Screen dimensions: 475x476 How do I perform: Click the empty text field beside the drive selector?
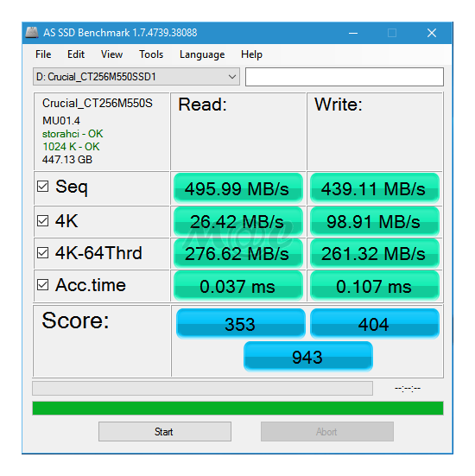tap(345, 77)
